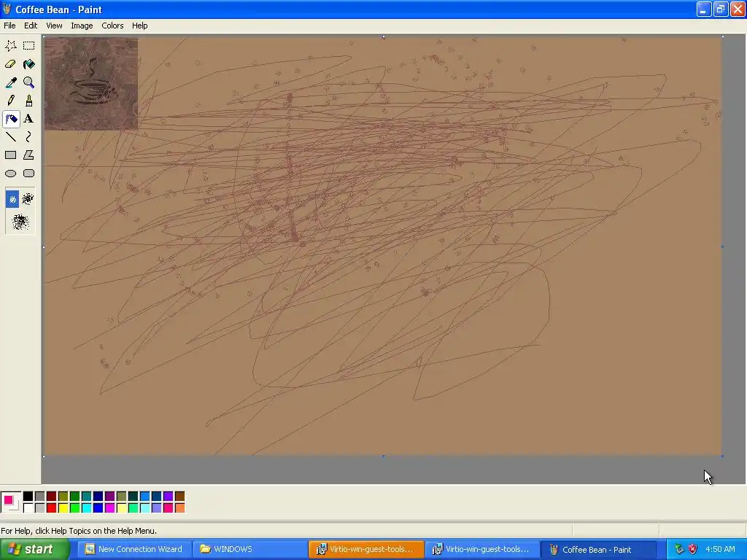The image size is (747, 560).
Task: Choose the small airbrush spray size
Action: coord(12,199)
